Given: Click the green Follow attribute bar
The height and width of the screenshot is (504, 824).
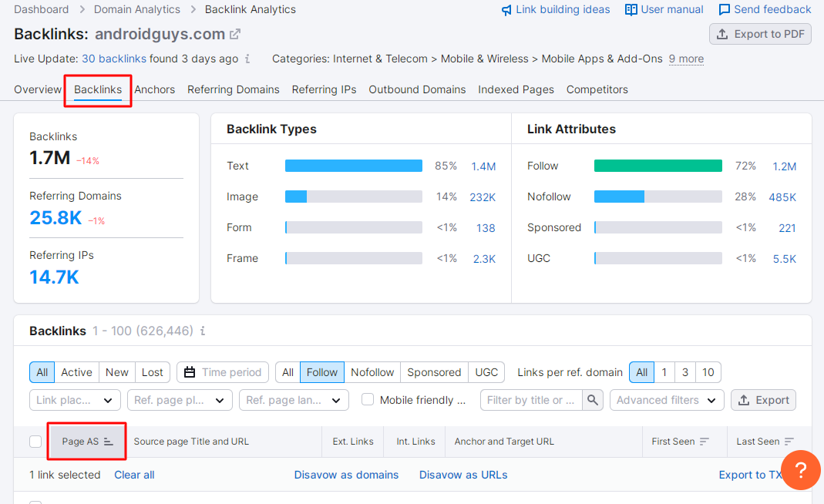Looking at the screenshot, I should [x=658, y=166].
